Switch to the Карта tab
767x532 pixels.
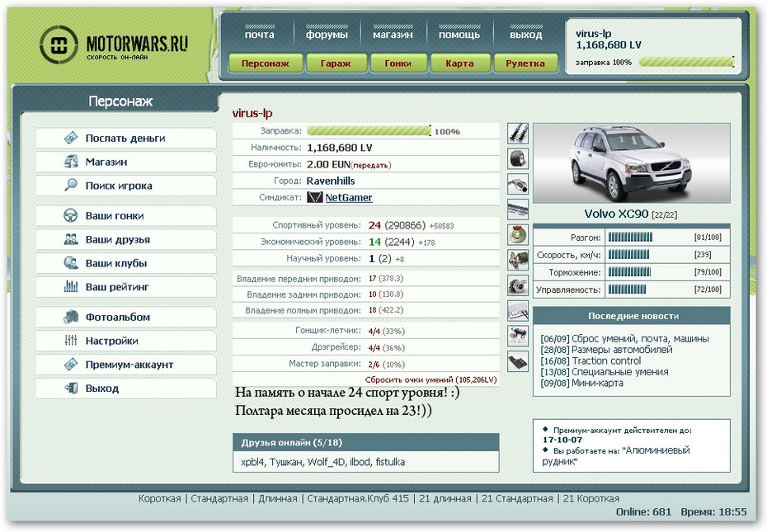[459, 64]
